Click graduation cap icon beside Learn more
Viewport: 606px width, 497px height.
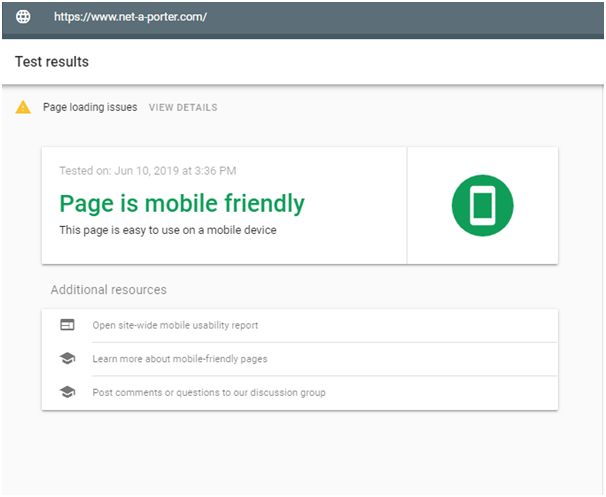67,358
